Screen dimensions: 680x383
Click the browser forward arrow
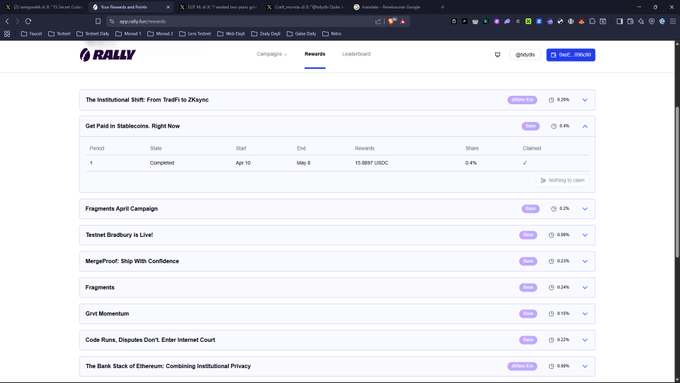[x=17, y=21]
